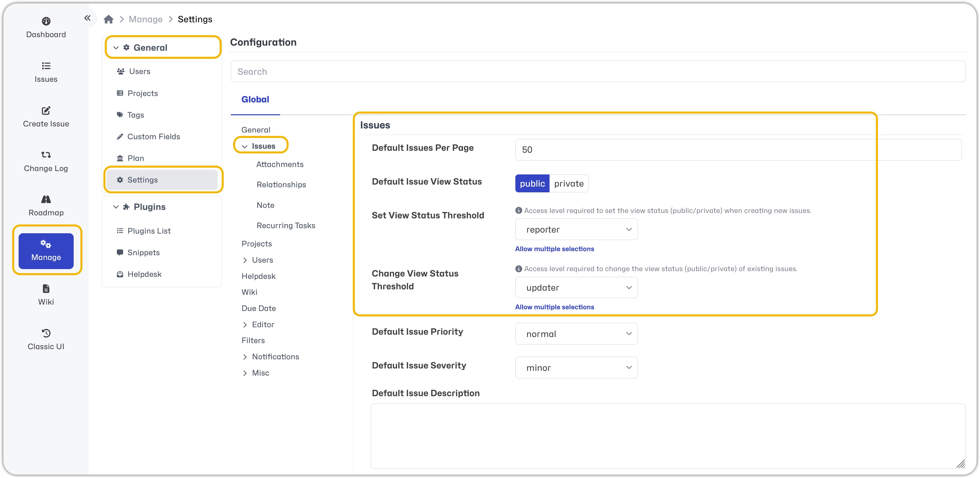
Task: Open General config section
Action: point(256,130)
